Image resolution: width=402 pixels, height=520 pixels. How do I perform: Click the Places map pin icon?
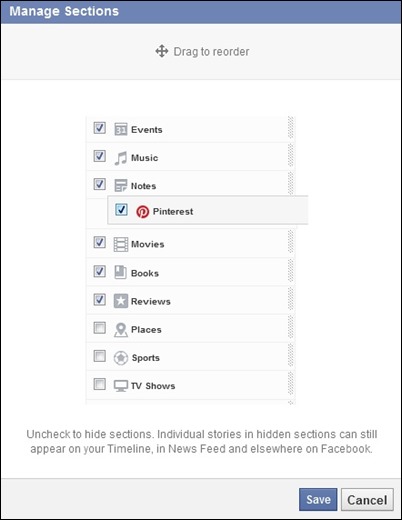pyautogui.click(x=121, y=330)
